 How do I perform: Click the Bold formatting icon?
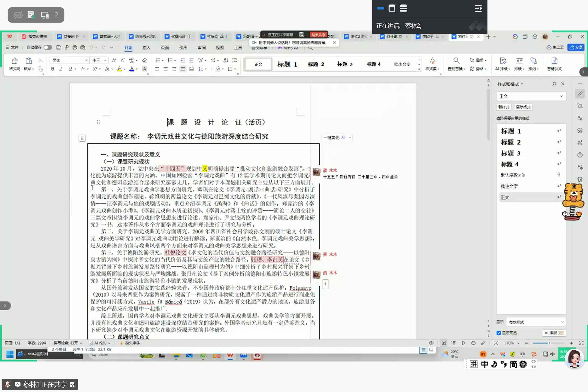(53, 69)
